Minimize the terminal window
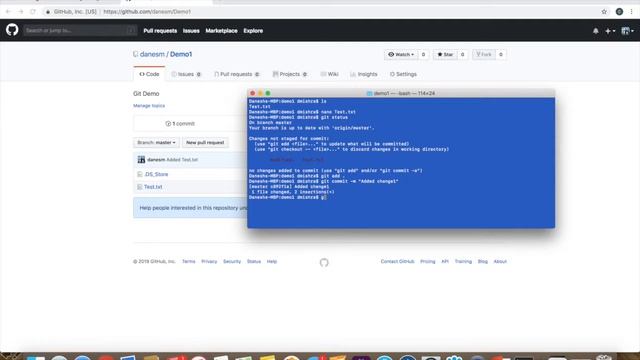 coord(260,93)
